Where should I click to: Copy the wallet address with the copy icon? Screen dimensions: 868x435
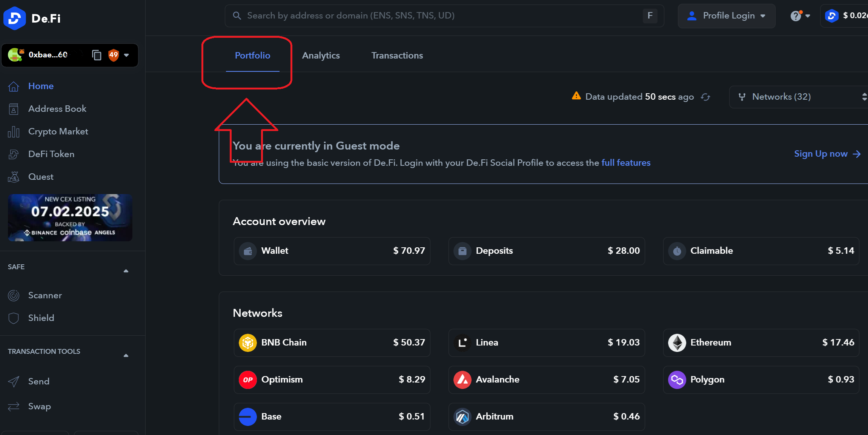point(97,55)
